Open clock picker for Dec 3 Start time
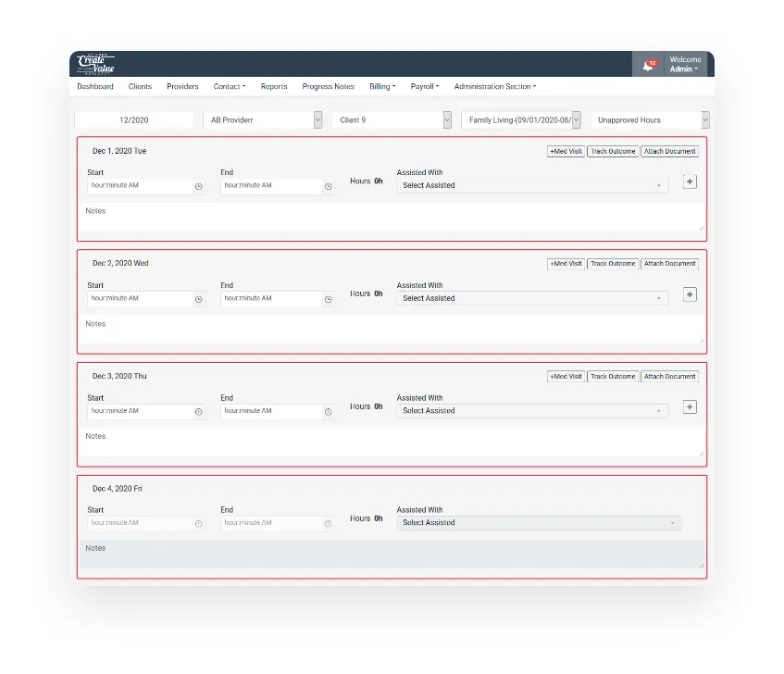 (x=198, y=411)
